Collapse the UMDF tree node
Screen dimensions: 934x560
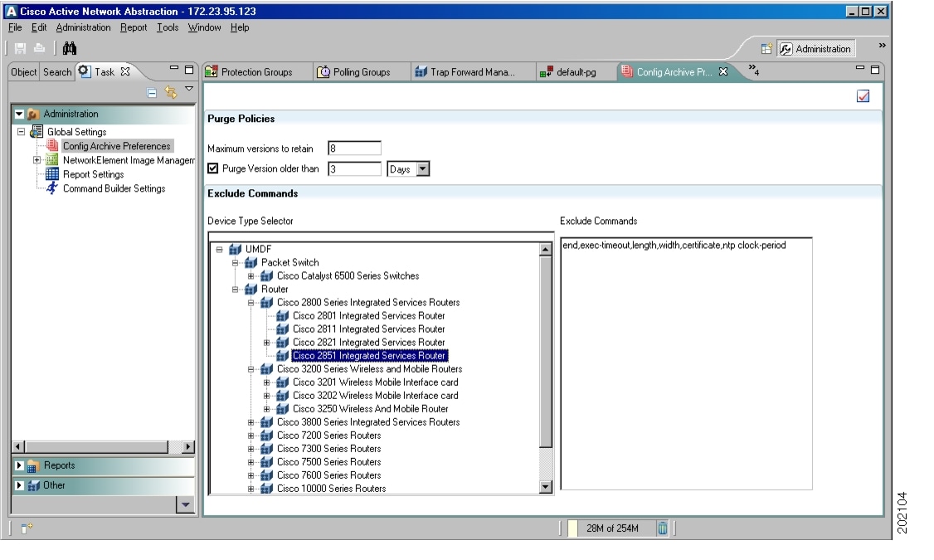pos(219,249)
